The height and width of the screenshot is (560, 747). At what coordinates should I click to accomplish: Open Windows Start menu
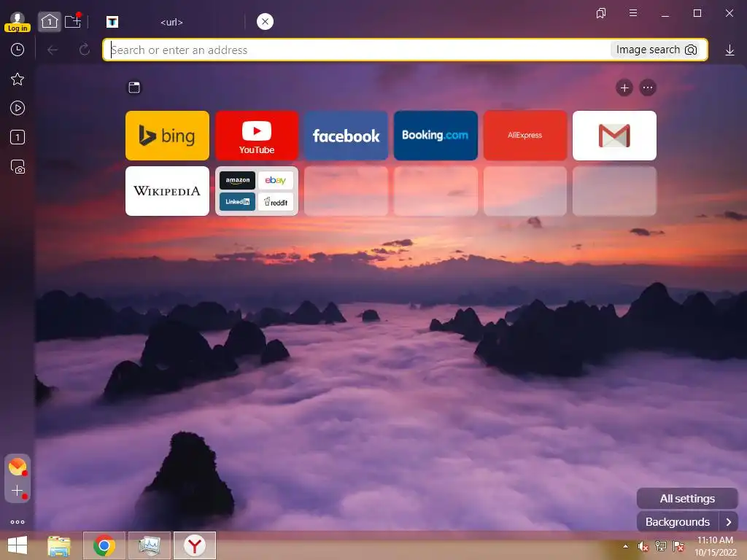[18, 545]
